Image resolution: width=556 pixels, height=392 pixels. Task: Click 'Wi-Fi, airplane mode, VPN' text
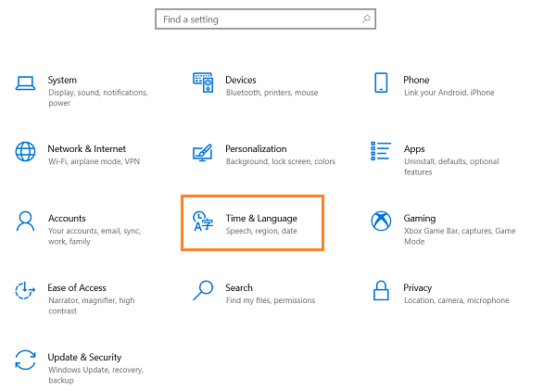(x=94, y=161)
